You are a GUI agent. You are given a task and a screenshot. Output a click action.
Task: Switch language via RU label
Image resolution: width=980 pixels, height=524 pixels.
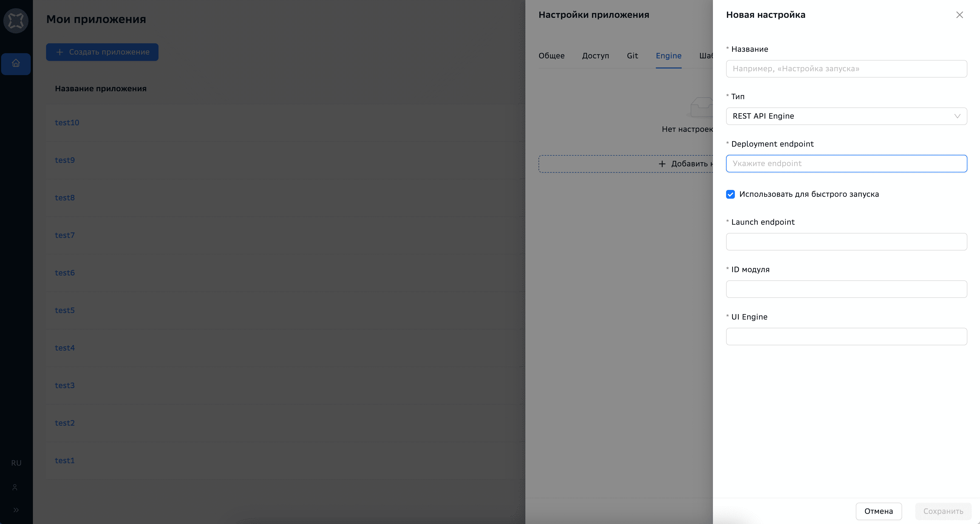[x=16, y=463]
